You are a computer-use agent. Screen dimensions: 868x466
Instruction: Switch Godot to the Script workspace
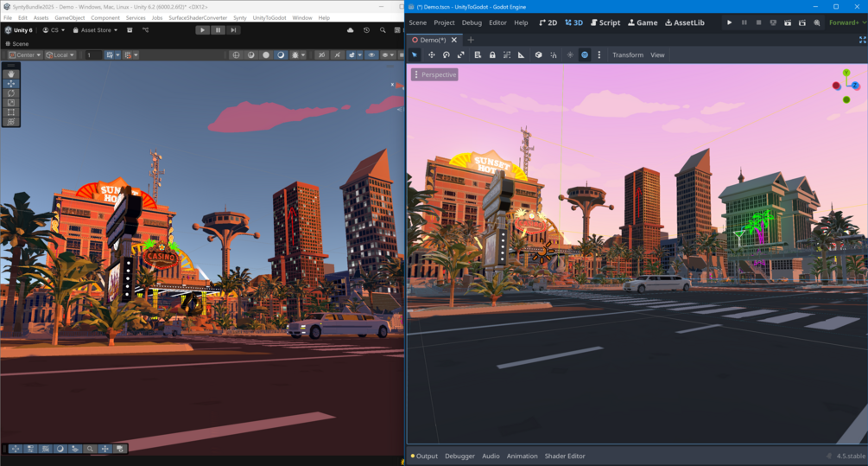[605, 22]
